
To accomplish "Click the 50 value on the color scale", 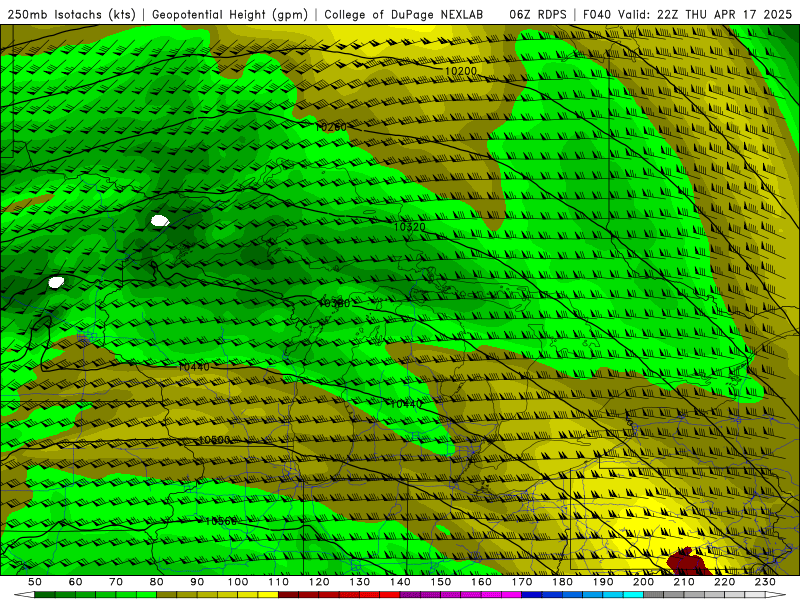I will coord(35,582).
